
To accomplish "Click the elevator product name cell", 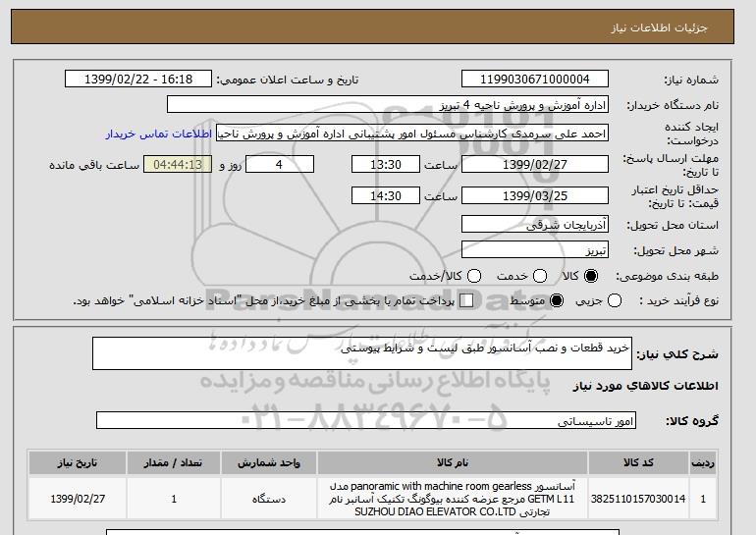I will [453, 499].
